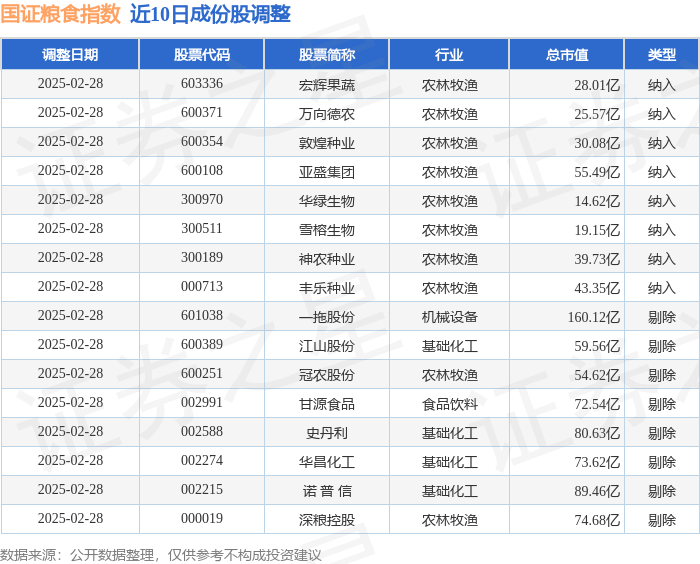Click stock code 600389
The image size is (700, 564).
point(202,345)
